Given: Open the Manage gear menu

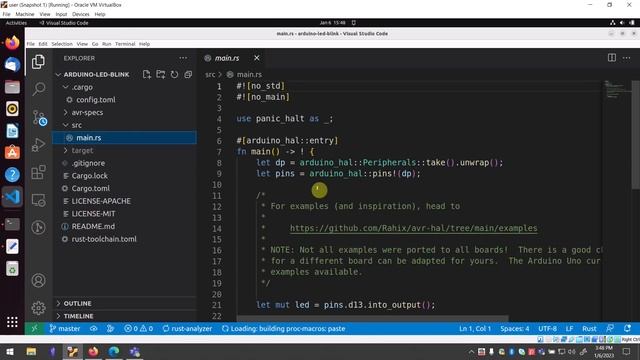Looking at the screenshot, I should point(38,308).
